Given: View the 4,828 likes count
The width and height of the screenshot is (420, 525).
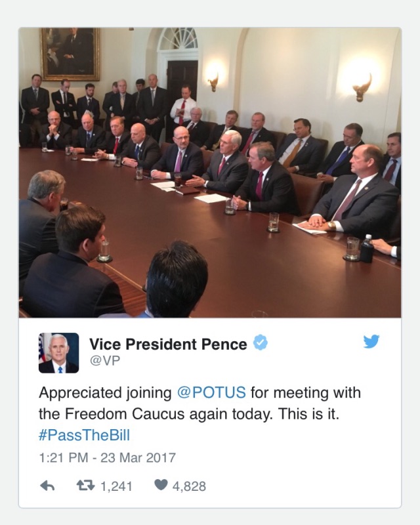Looking at the screenshot, I should pyautogui.click(x=189, y=486).
